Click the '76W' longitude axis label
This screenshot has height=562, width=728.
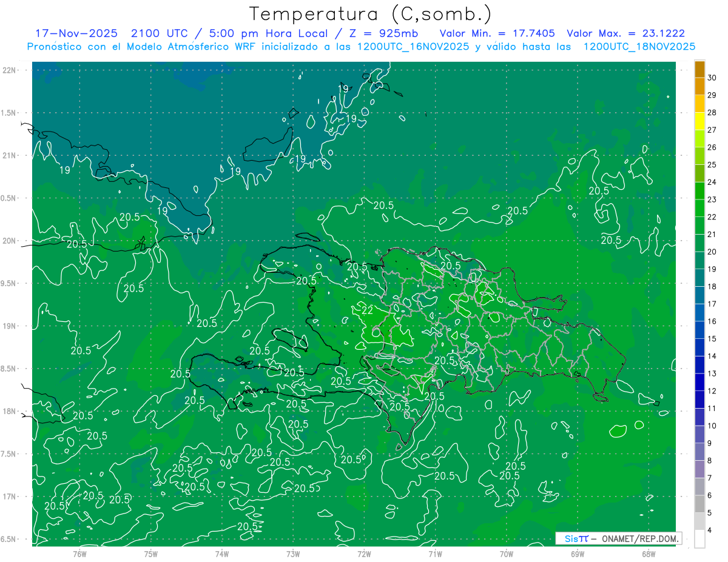tap(79, 554)
